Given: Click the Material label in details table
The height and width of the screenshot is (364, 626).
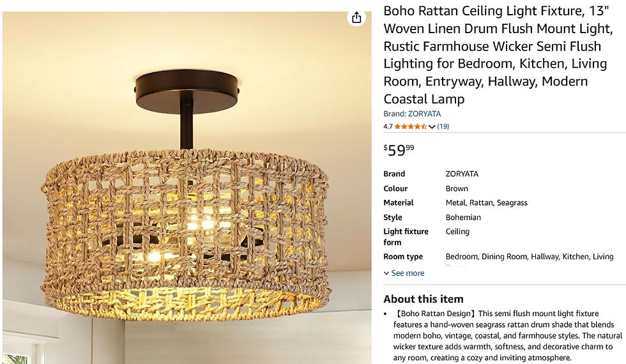Looking at the screenshot, I should pos(398,202).
